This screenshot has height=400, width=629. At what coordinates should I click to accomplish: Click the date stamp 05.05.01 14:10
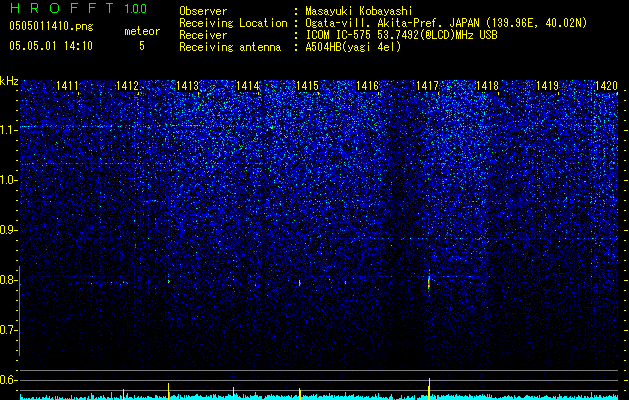[51, 46]
